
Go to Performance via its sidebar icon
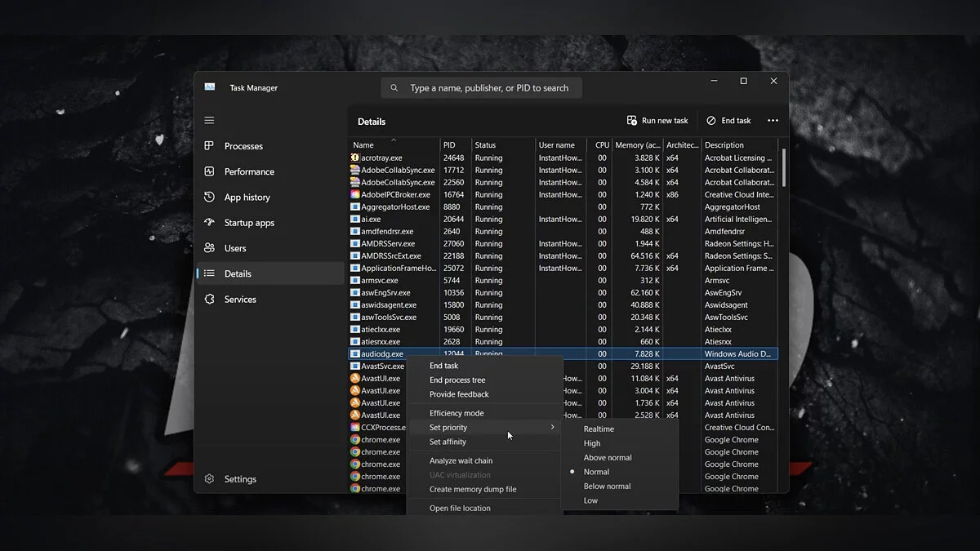tap(209, 171)
